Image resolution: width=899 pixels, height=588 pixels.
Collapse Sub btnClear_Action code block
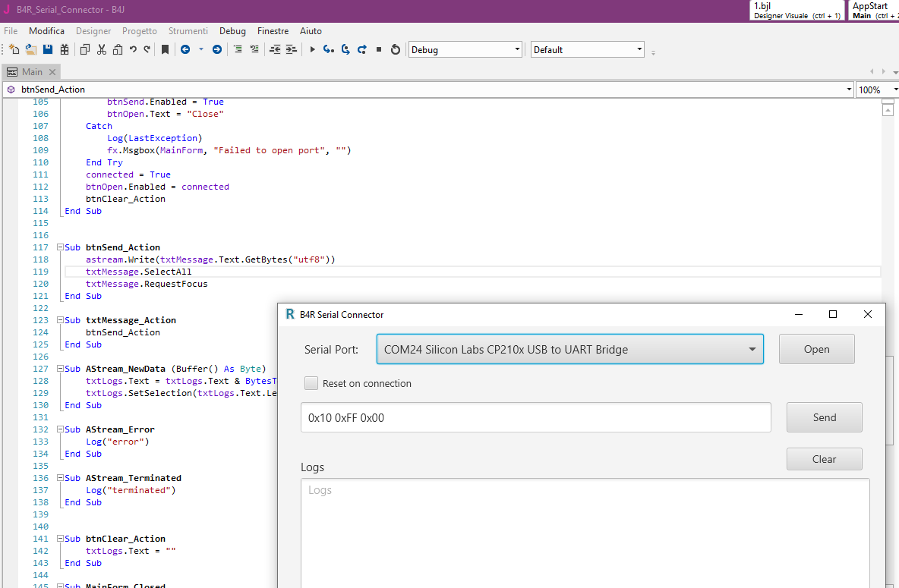[60, 539]
